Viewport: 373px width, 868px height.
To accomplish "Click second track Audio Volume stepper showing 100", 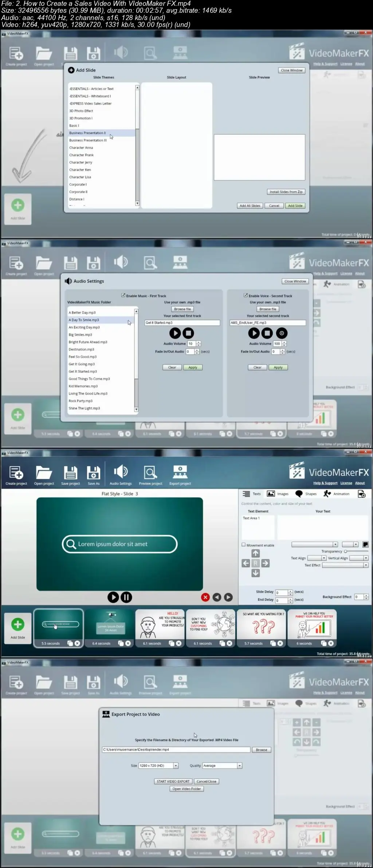I will [x=284, y=343].
